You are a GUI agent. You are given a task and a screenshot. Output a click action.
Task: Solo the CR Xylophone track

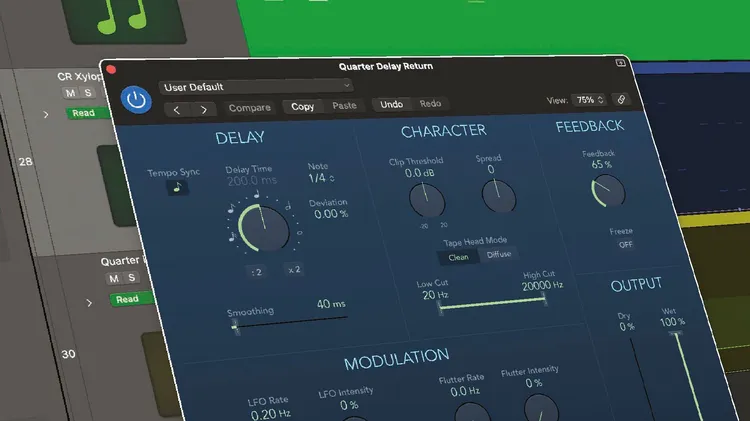pyautogui.click(x=88, y=92)
